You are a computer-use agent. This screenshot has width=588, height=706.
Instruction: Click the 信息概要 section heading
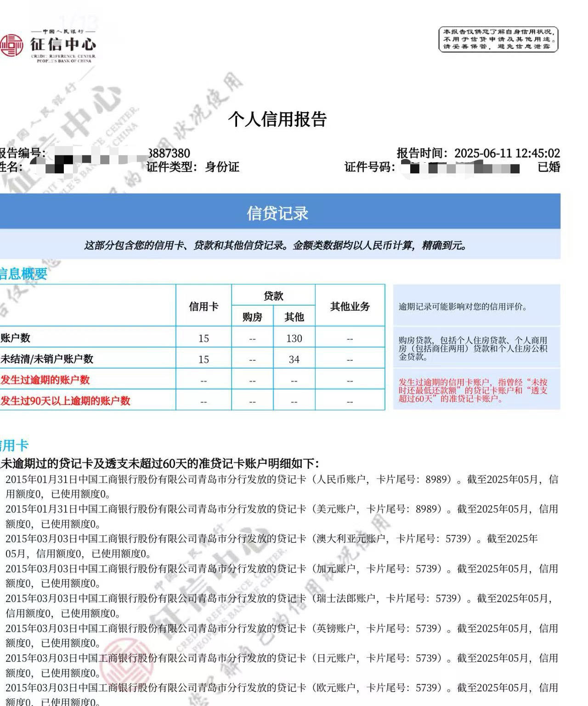pos(23,274)
